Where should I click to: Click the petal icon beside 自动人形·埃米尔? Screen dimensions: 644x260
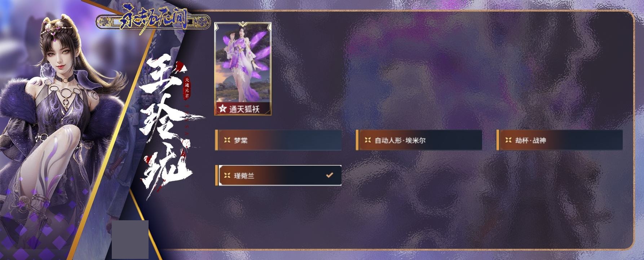pyautogui.click(x=368, y=140)
